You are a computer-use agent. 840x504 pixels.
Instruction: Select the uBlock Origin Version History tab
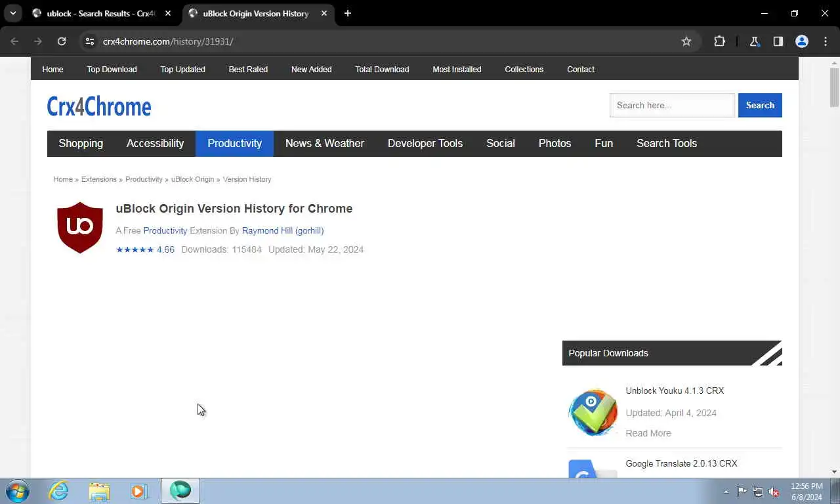[x=256, y=13]
